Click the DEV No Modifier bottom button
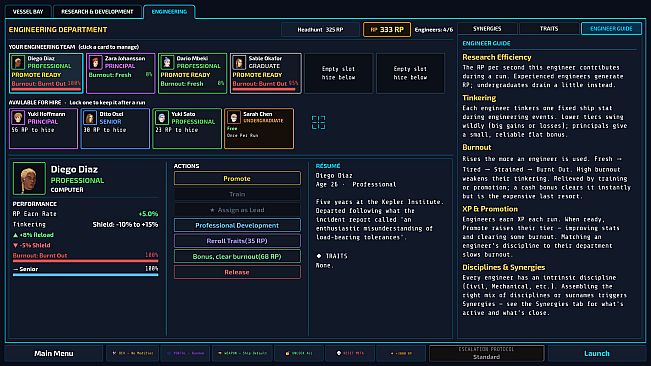Screen dimensions: 651x366 tap(132, 353)
